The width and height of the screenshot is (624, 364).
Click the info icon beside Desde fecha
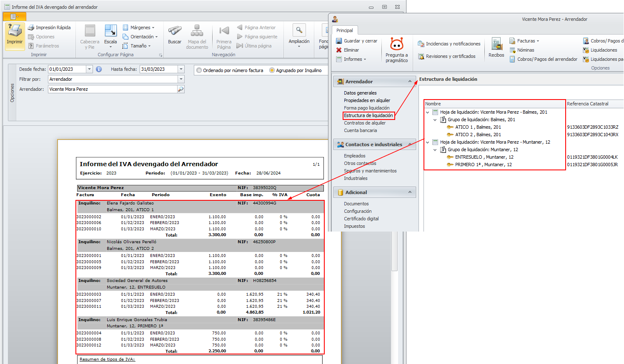pyautogui.click(x=99, y=69)
